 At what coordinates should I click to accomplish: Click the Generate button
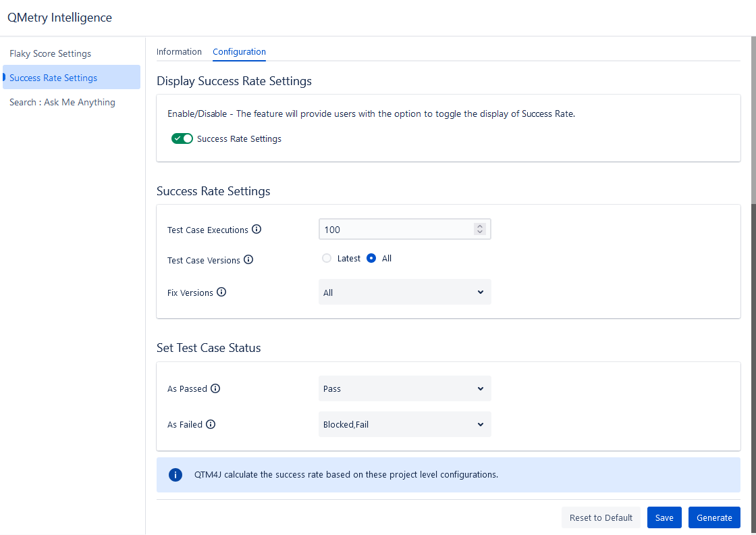[714, 517]
